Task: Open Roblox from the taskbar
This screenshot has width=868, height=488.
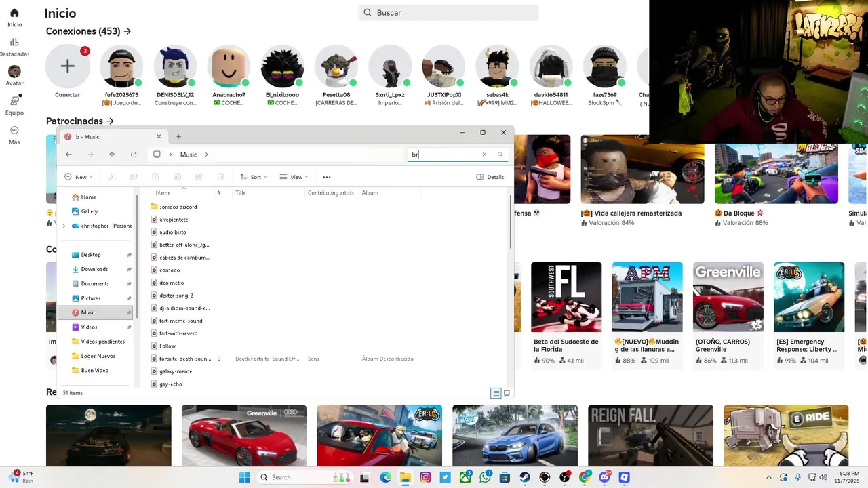Action: [624, 477]
